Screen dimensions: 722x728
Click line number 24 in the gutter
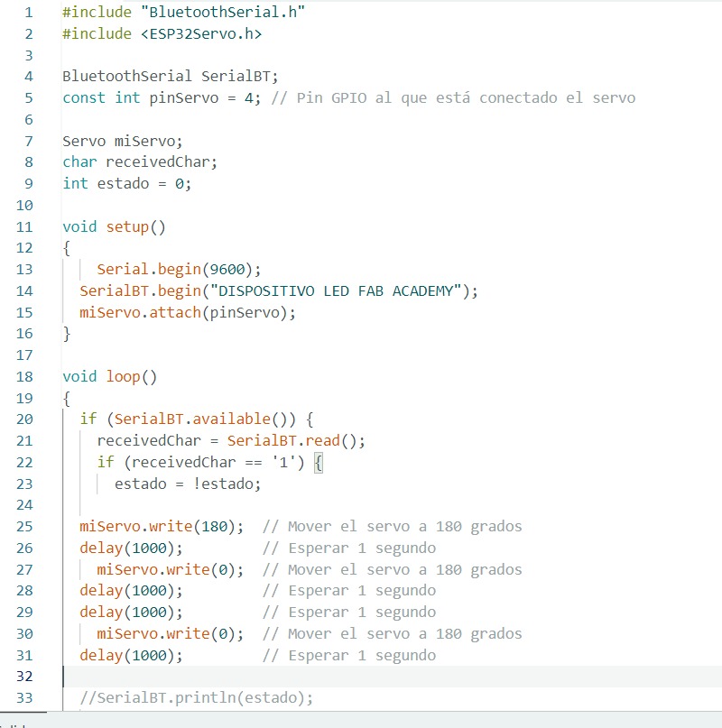(24, 505)
